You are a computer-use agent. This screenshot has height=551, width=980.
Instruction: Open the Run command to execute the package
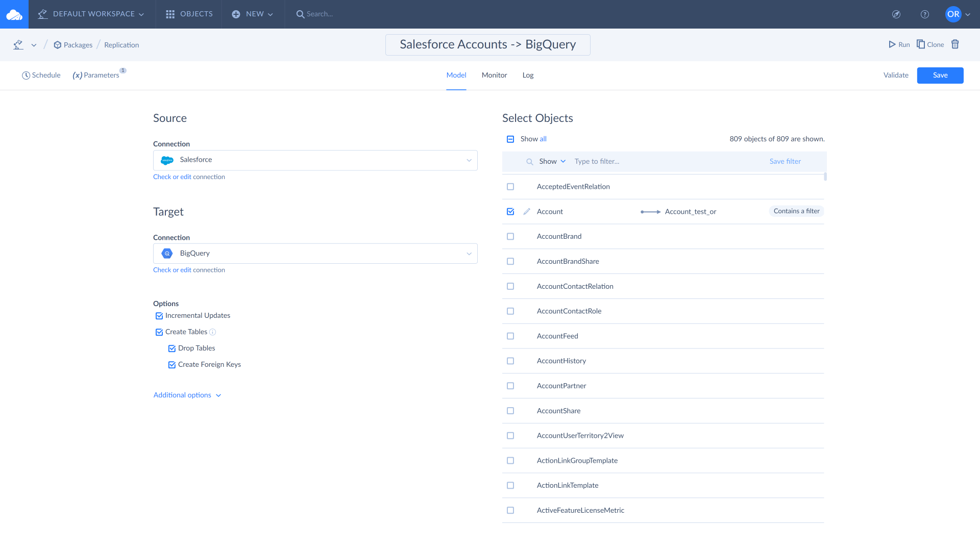tap(899, 44)
